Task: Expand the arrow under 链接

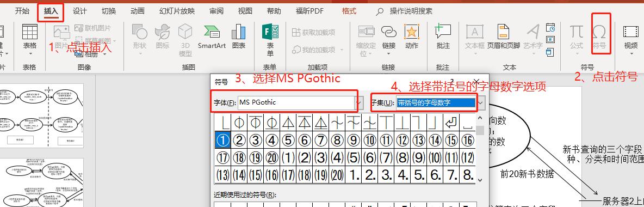Action: [x=388, y=53]
